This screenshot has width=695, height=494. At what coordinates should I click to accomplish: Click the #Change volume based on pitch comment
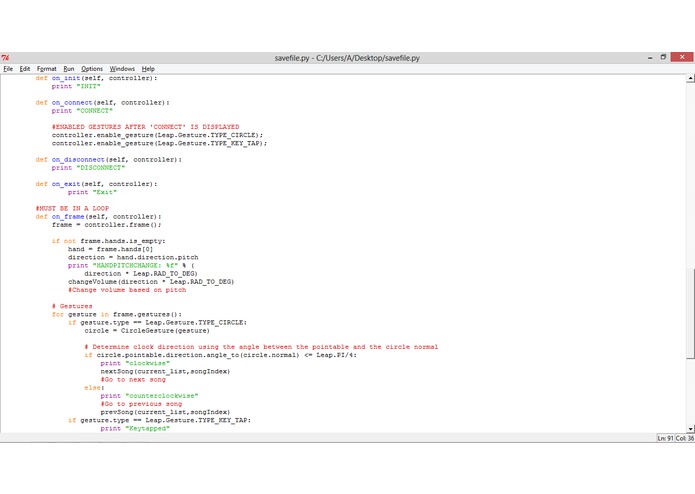[127, 290]
